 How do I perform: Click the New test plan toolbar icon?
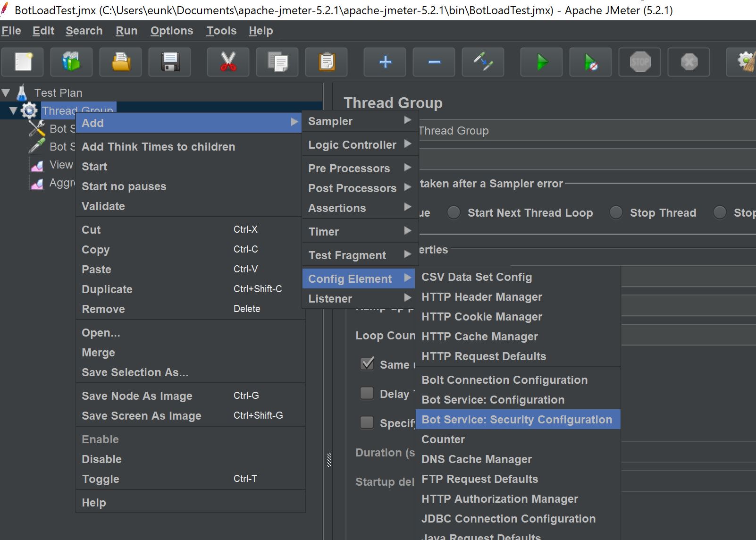(x=23, y=62)
